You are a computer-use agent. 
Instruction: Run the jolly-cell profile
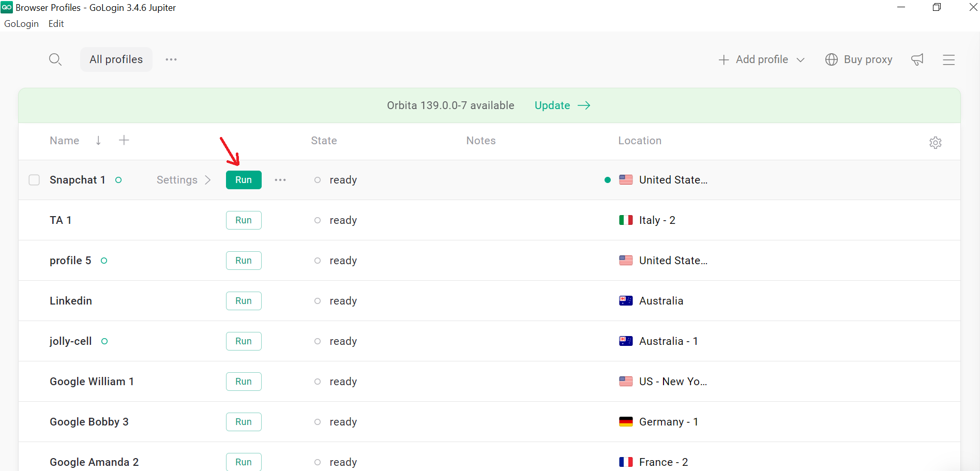pos(244,341)
